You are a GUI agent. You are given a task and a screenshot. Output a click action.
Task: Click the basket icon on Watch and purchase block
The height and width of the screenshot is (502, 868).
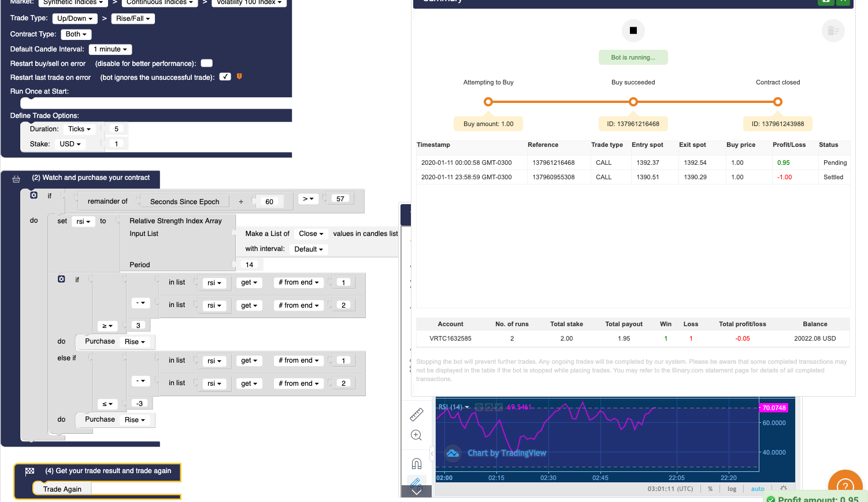tap(16, 179)
